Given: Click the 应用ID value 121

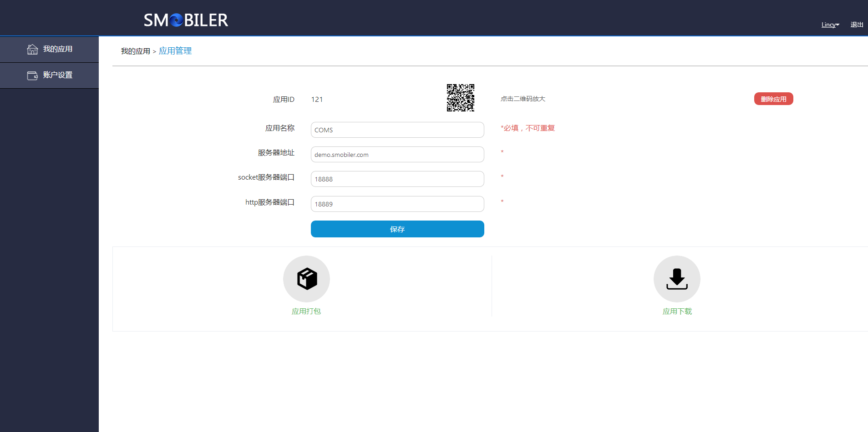Looking at the screenshot, I should 317,99.
